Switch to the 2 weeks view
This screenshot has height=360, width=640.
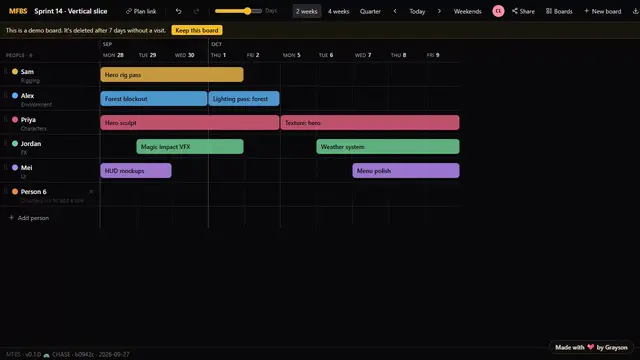307,11
